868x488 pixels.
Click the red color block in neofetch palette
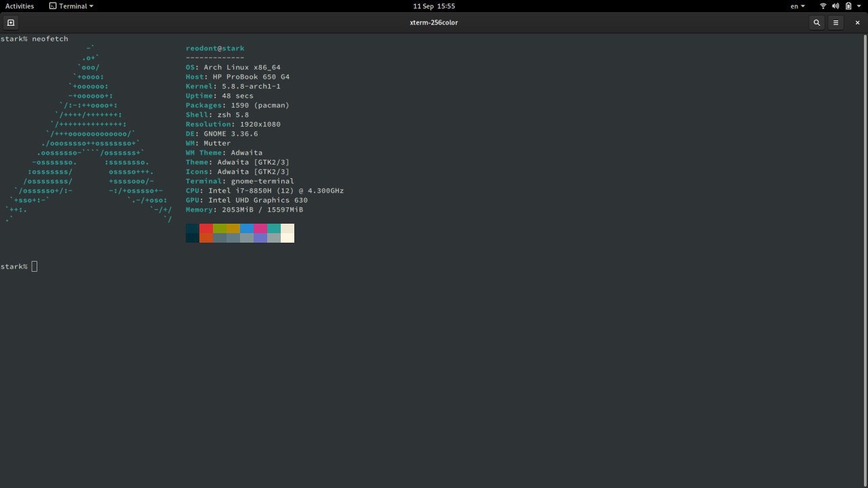[206, 228]
